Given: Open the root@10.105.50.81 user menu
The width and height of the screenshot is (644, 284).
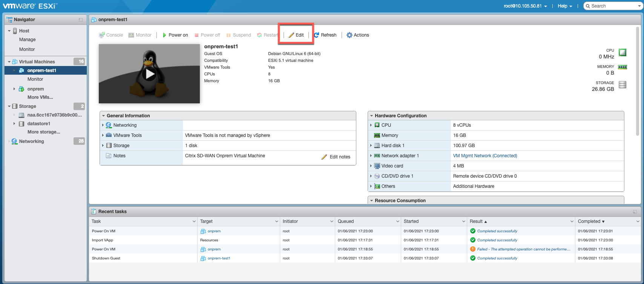Looking at the screenshot, I should coord(525,6).
